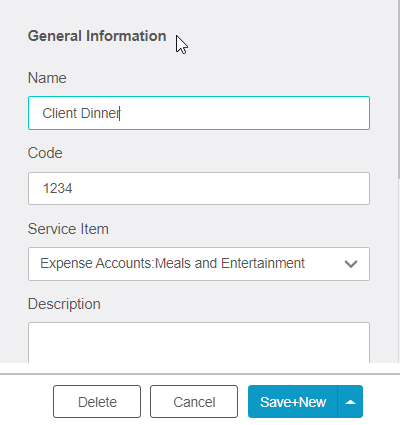Place cursor in Client Dinner text
The height and width of the screenshot is (425, 400).
(x=81, y=113)
